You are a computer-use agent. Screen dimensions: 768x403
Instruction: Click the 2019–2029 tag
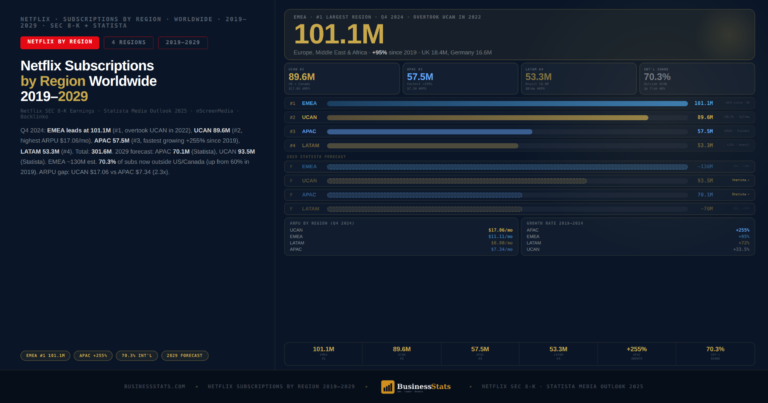(183, 43)
